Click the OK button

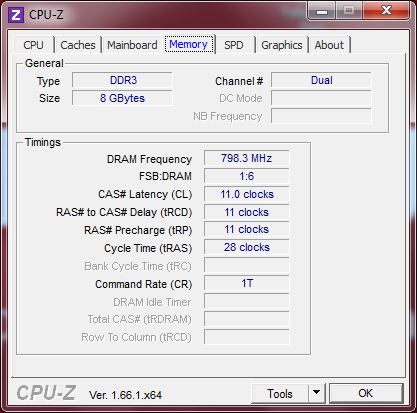coord(366,393)
